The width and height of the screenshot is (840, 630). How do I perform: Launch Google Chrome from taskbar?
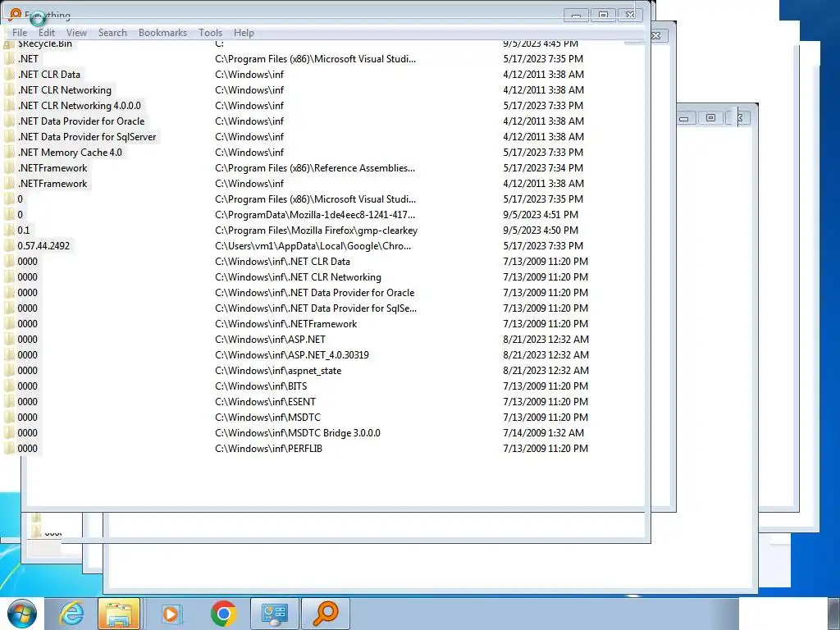(x=223, y=614)
